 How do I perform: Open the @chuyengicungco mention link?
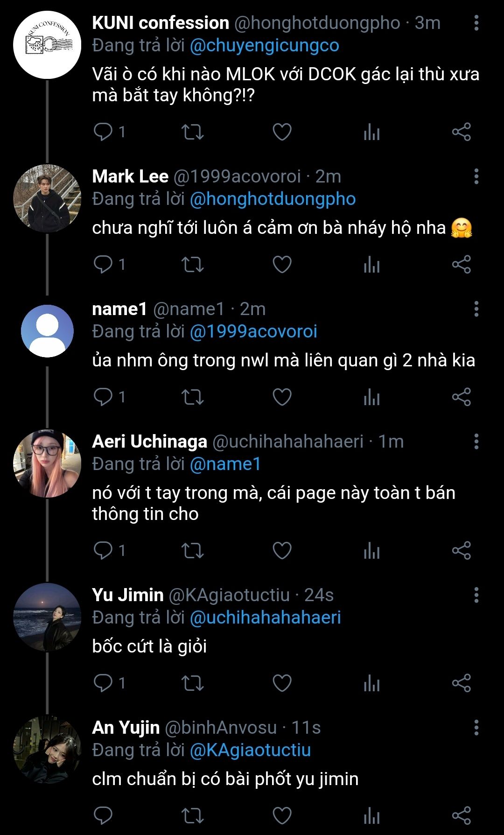(x=264, y=46)
